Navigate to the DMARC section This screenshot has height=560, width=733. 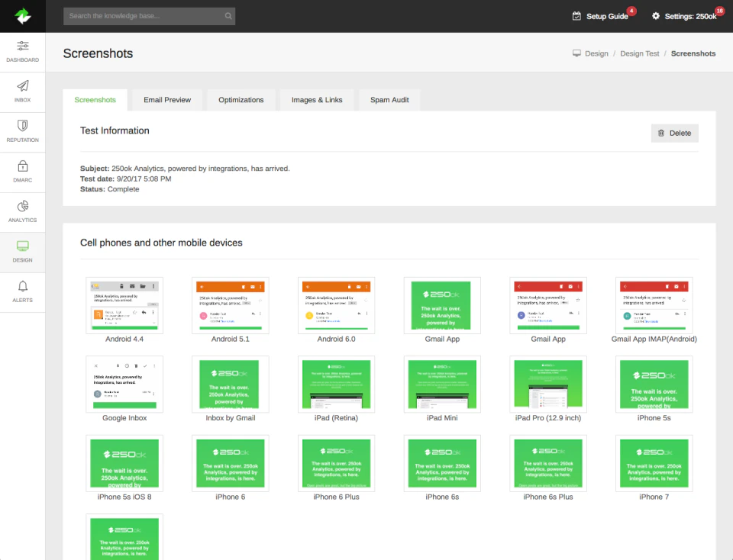coord(22,172)
